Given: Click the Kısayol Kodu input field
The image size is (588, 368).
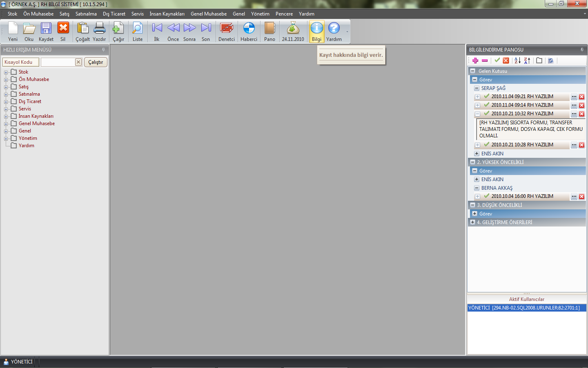Looking at the screenshot, I should [58, 62].
